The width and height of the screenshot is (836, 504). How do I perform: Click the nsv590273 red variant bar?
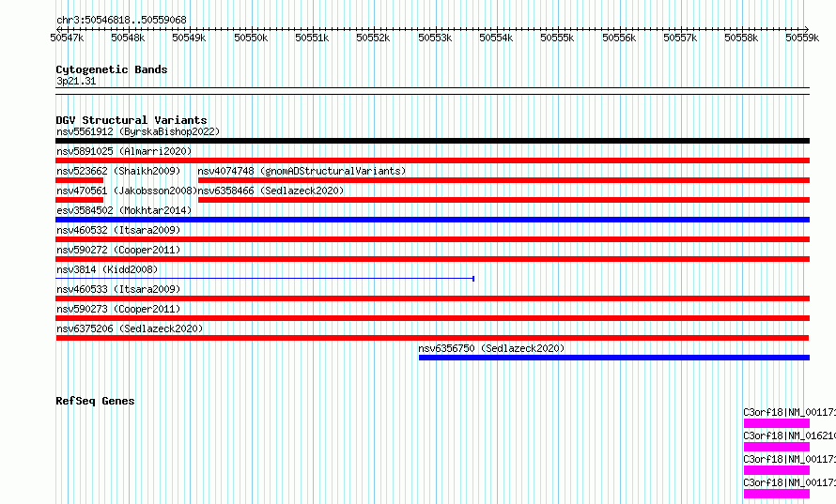click(x=432, y=318)
